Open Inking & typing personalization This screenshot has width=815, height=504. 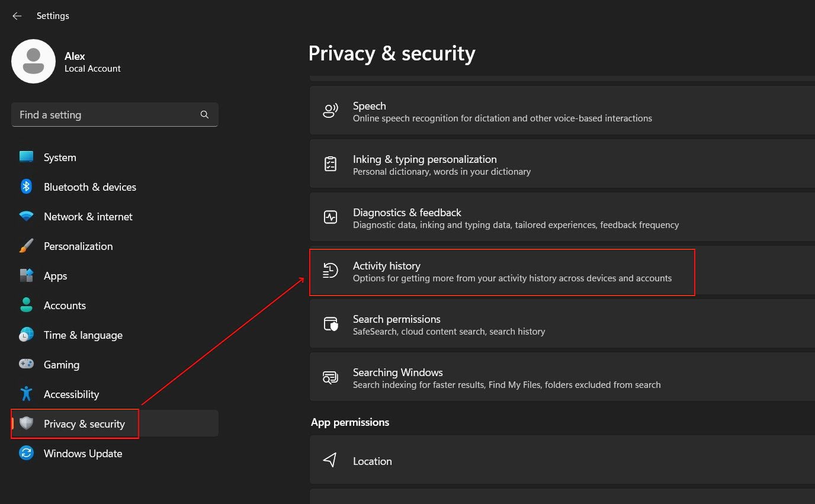441,165
